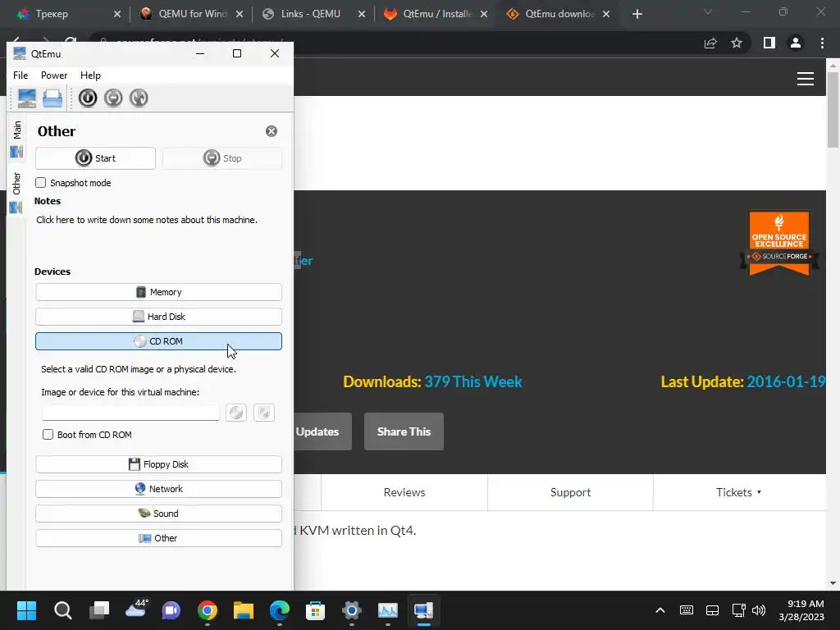This screenshot has width=840, height=630.
Task: Expand the Network section
Action: 158,489
